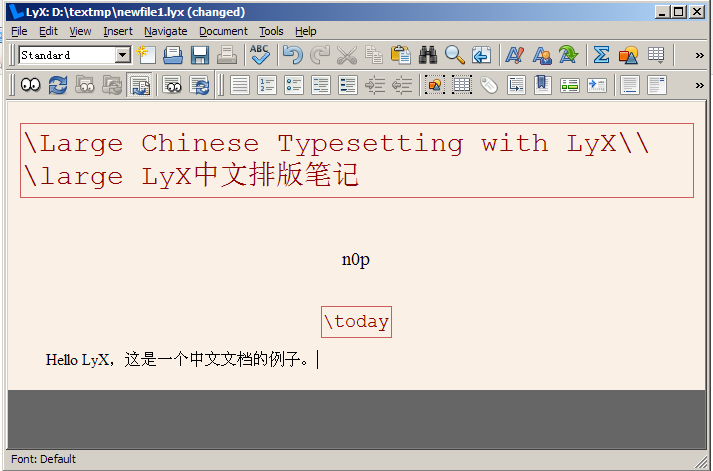This screenshot has width=713, height=471.
Task: Create a numbered list
Action: coord(267,85)
